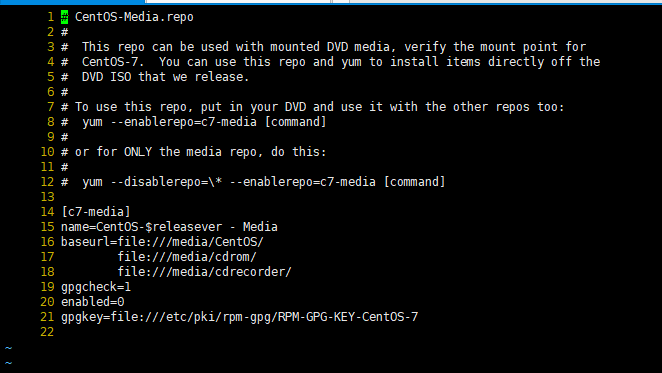The image size is (662, 373).
Task: Click the file:///media/cdrom/ path
Action: [187, 257]
